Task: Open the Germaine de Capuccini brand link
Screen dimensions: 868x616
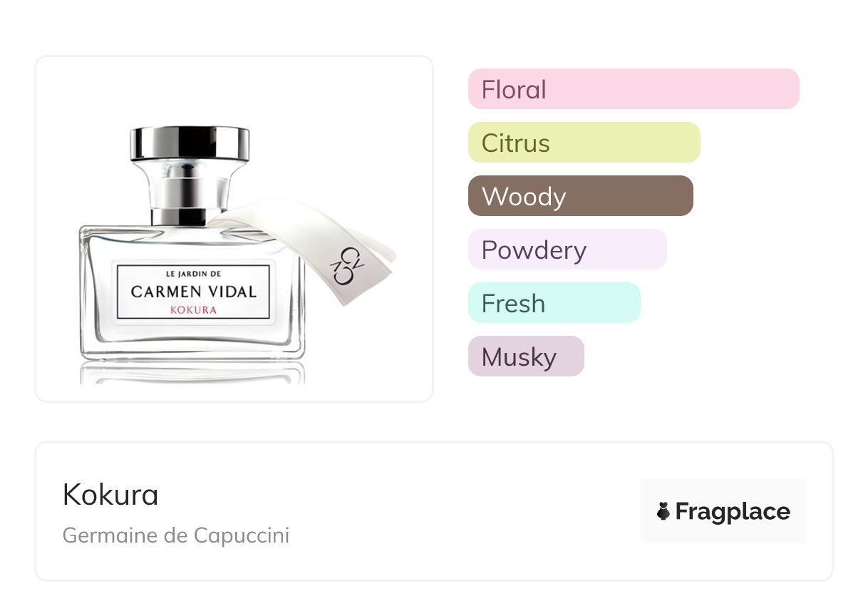Action: click(x=176, y=535)
